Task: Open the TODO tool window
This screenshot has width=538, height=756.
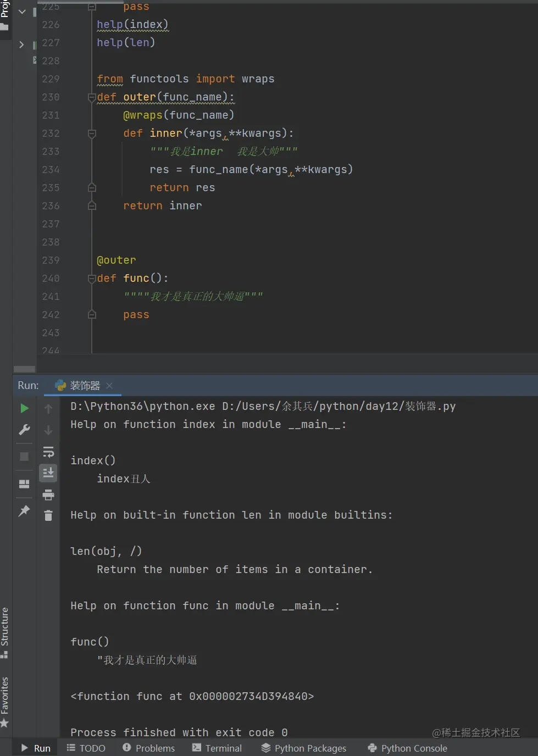Action: 86,748
